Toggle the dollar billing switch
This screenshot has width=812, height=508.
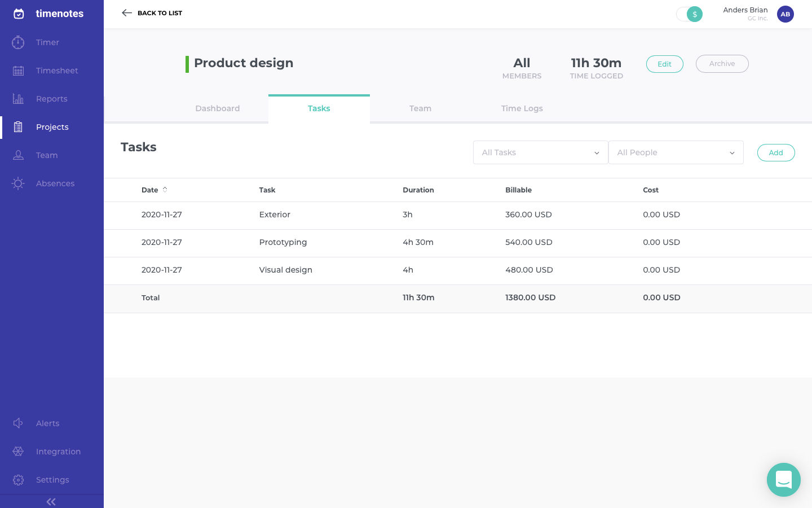click(690, 14)
